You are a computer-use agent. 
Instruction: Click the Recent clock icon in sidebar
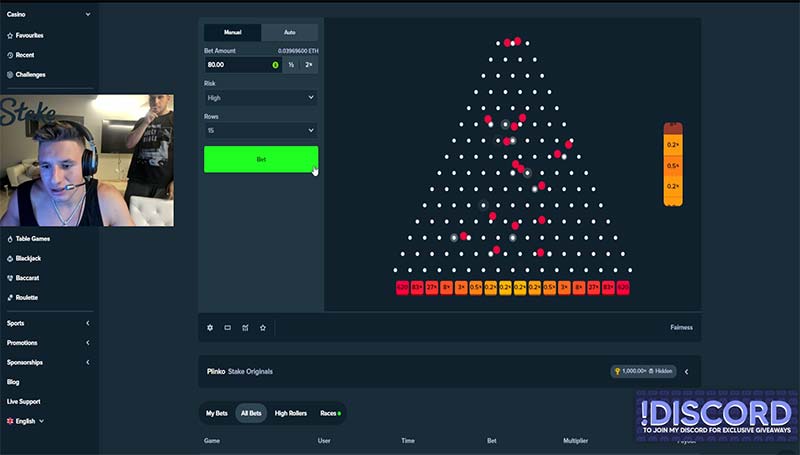click(x=10, y=55)
